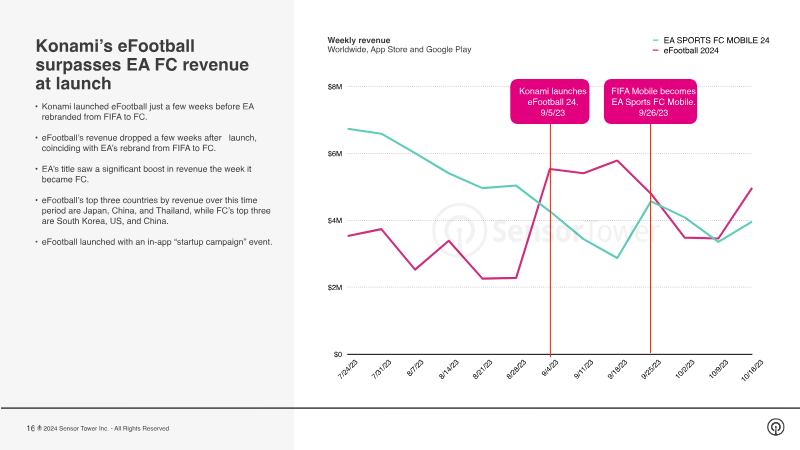Click the page number 16 in footer
The width and height of the screenshot is (800, 450).
point(30,428)
